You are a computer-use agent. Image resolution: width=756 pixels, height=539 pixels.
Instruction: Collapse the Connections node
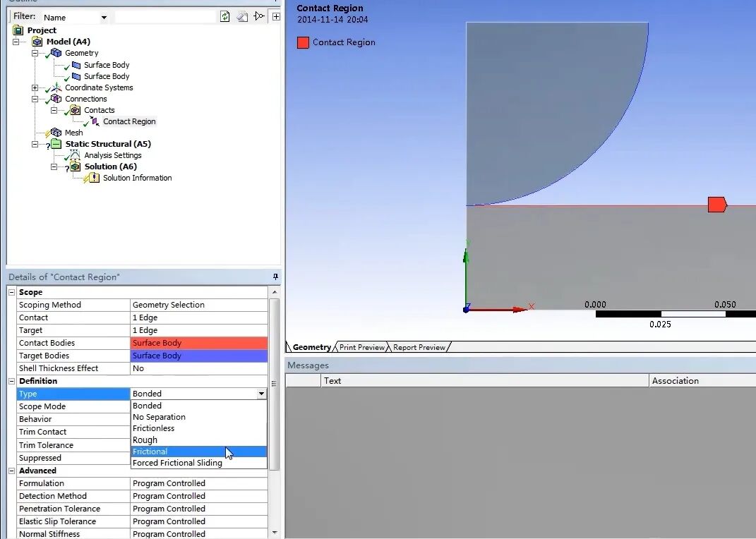coord(35,99)
